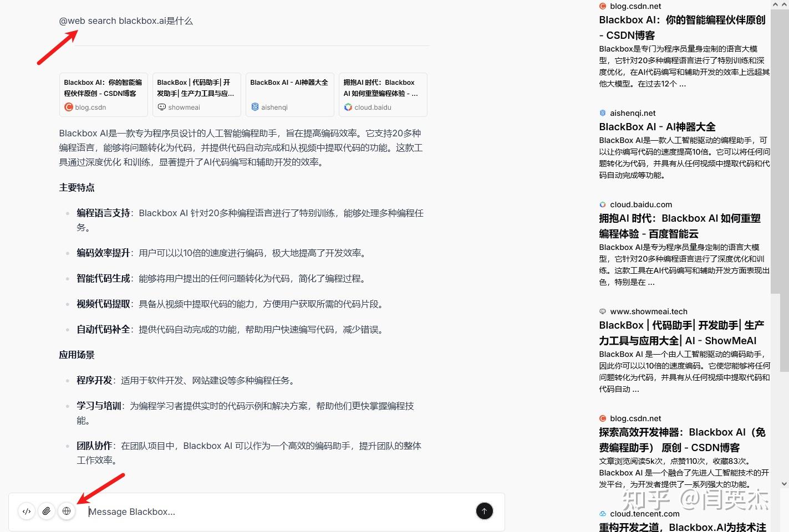Toggle the globe web search button
789x532 pixels.
point(67,511)
